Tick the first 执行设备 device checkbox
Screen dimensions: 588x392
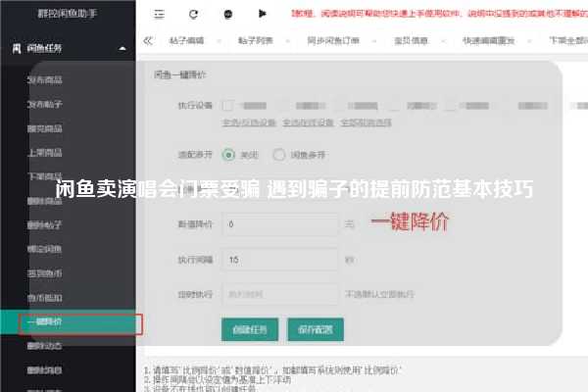[x=228, y=106]
